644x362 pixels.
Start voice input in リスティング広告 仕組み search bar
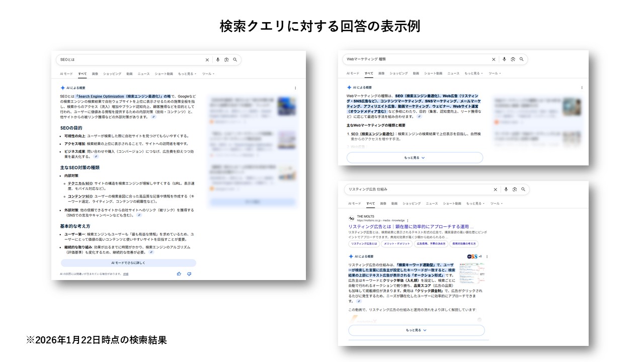tap(506, 190)
